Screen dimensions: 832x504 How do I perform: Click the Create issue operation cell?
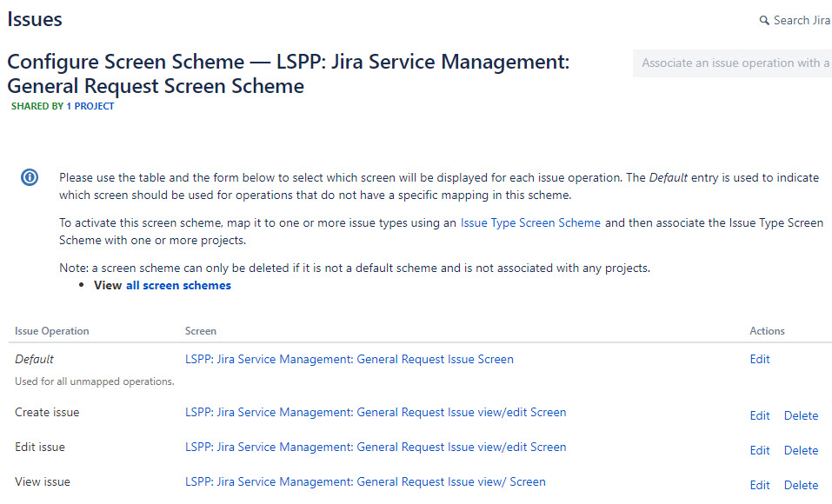pyautogui.click(x=47, y=412)
